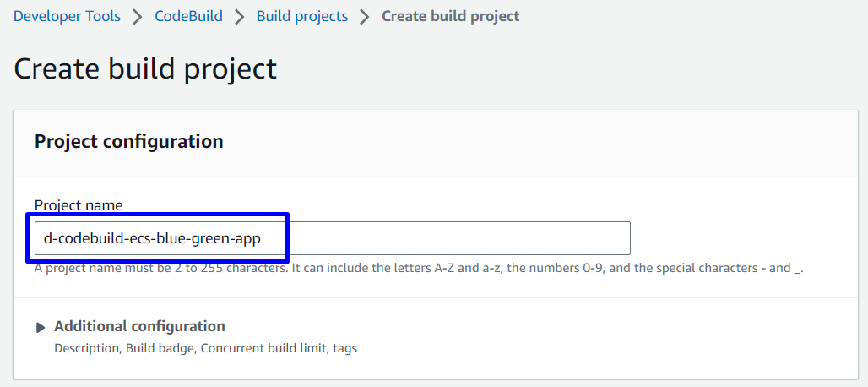Navigate to the Build projects breadcrumb
This screenshot has width=868, height=387.
point(301,16)
